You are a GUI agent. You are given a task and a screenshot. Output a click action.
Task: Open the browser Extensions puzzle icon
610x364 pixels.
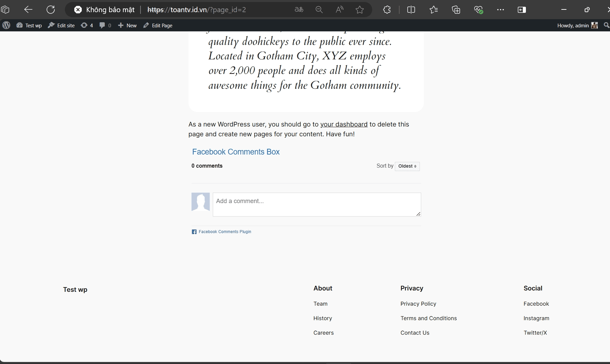coord(386,9)
